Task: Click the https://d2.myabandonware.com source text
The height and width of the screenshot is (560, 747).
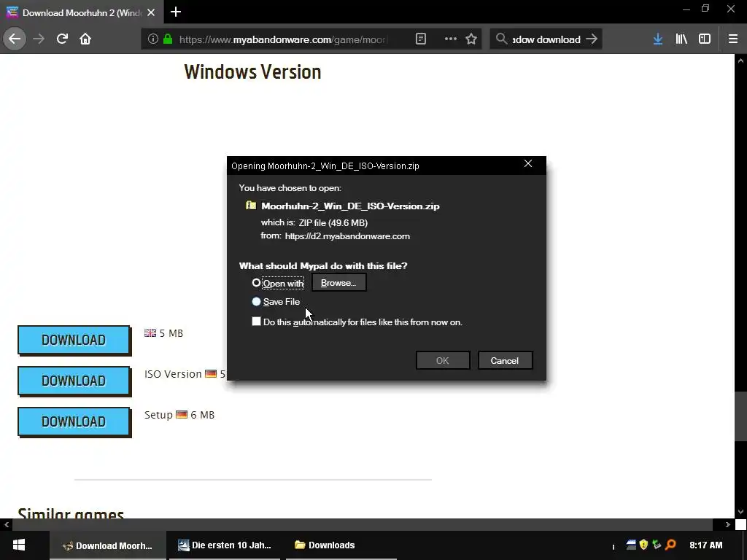Action: pyautogui.click(x=347, y=236)
